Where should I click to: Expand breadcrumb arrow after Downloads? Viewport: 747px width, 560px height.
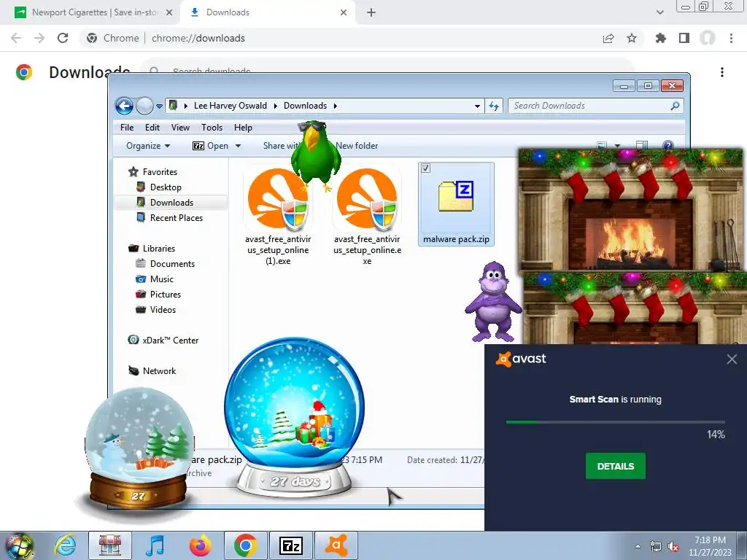coord(335,106)
